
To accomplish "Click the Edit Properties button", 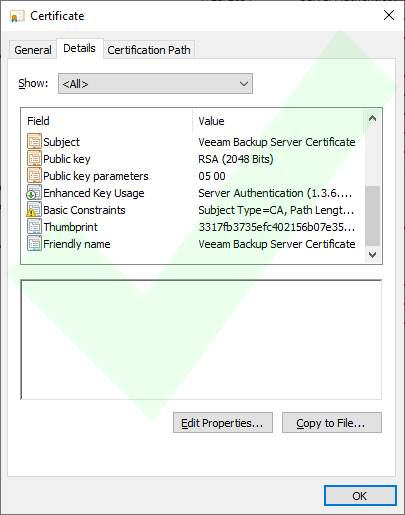I will tap(223, 423).
